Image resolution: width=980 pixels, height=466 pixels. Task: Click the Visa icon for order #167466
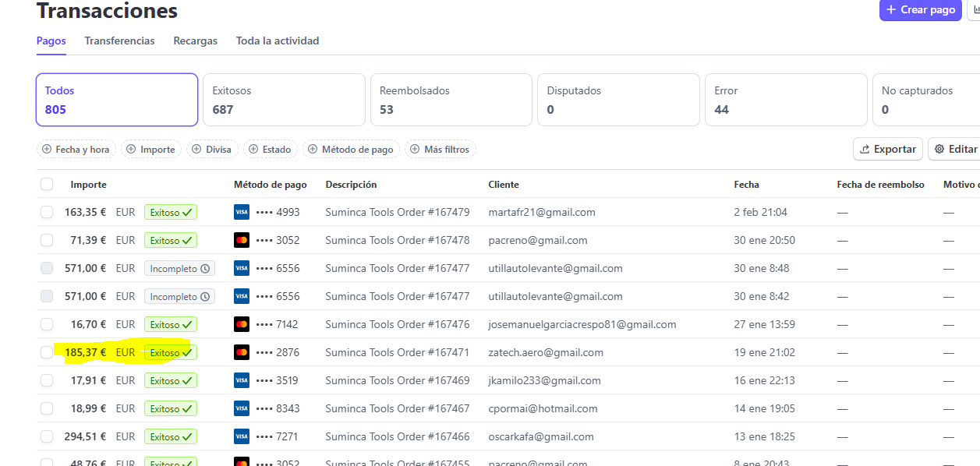point(242,436)
